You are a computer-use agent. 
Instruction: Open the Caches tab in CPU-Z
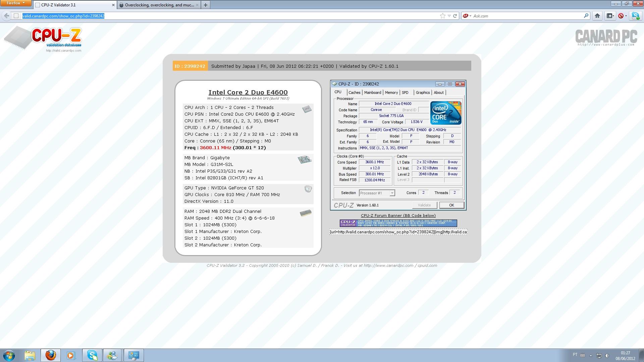click(354, 93)
